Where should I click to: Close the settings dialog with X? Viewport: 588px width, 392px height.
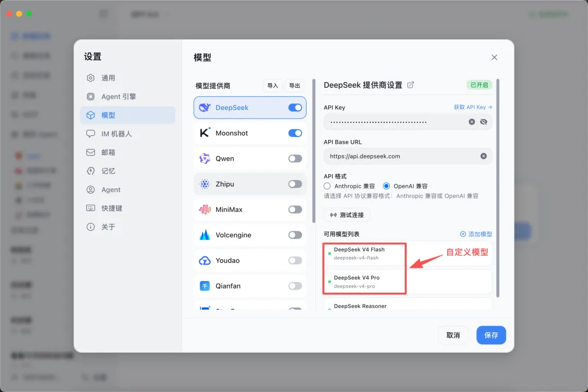(x=494, y=57)
